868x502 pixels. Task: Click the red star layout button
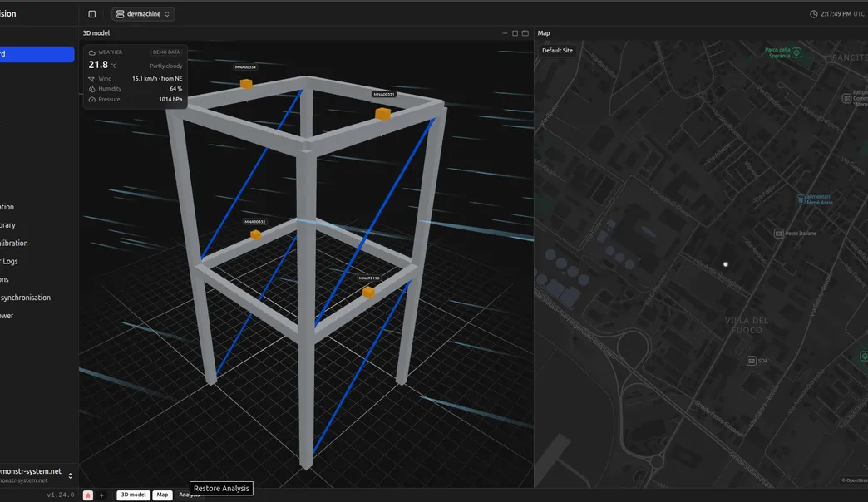88,495
